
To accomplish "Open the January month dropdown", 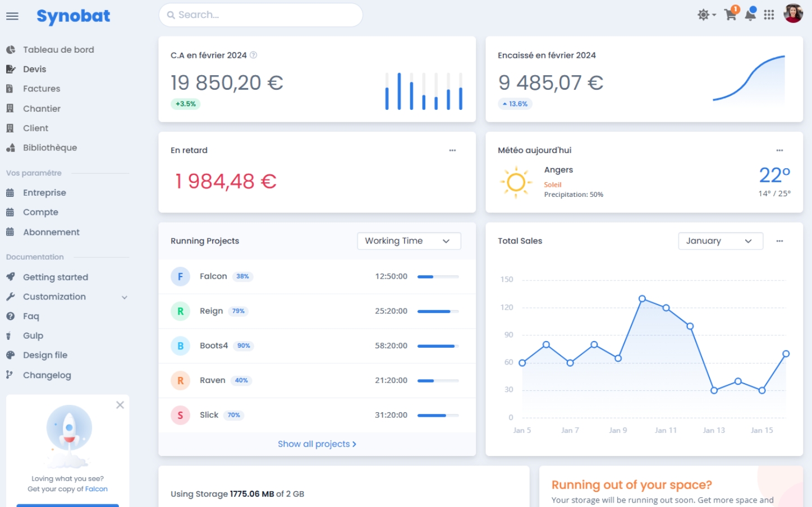I will click(720, 241).
